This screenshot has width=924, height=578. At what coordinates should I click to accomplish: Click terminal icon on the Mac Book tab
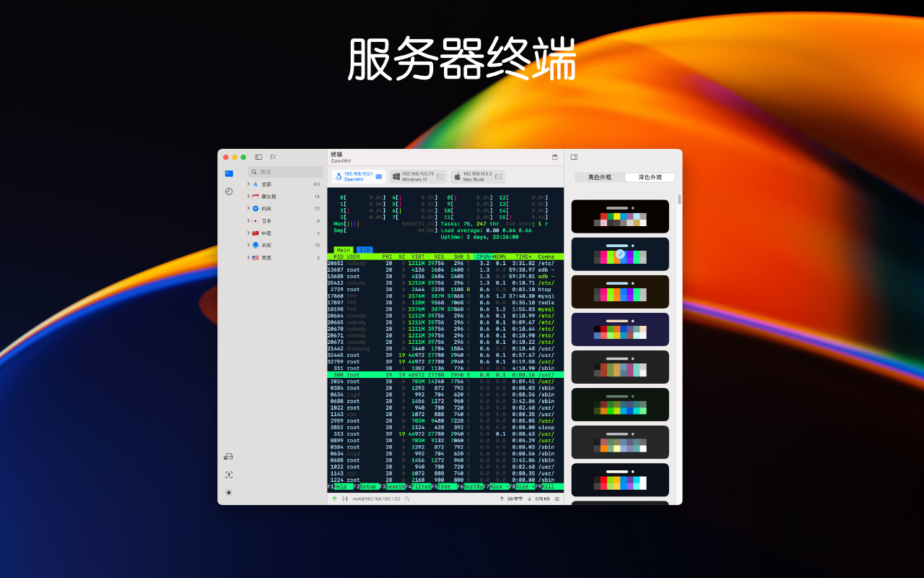point(498,176)
